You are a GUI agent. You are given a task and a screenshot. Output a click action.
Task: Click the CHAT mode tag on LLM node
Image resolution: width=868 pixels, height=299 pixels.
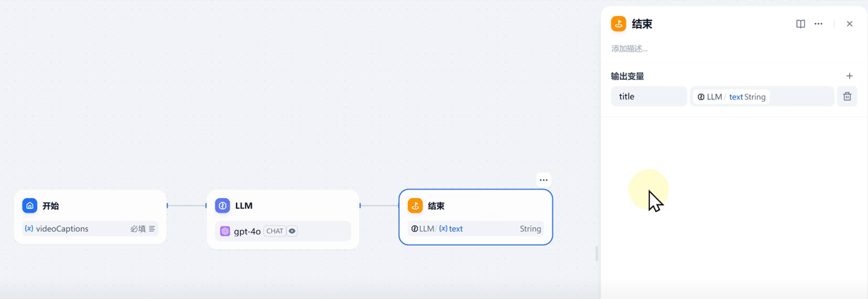tap(275, 231)
